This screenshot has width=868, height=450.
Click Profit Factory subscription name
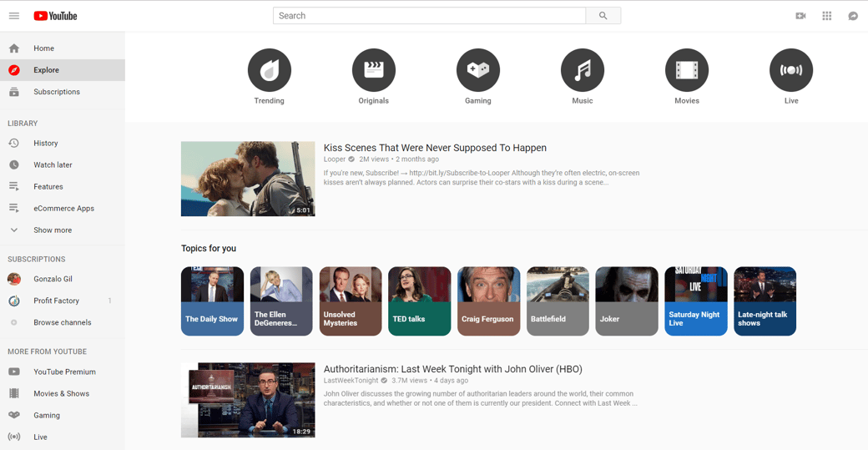pyautogui.click(x=56, y=301)
